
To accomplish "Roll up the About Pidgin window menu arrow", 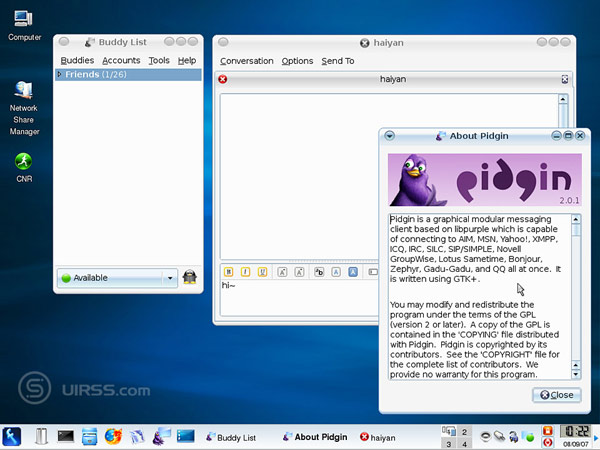I will click(390, 135).
